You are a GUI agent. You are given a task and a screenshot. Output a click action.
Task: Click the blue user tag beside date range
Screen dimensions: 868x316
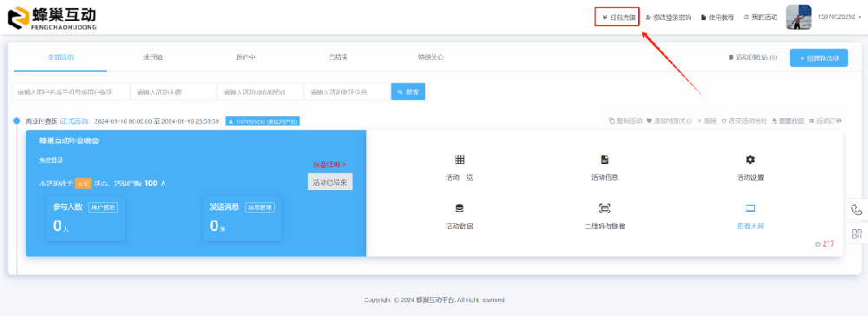coord(263,122)
